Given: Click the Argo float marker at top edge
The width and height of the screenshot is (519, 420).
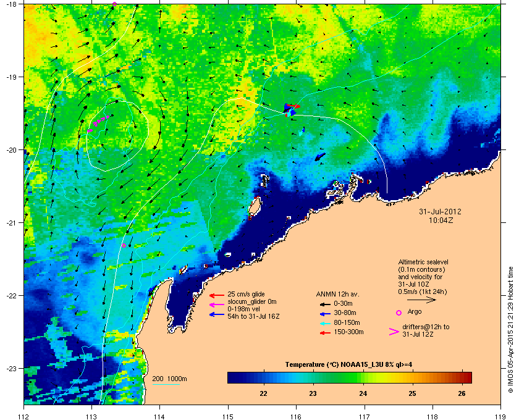Looking at the screenshot, I should [x=114, y=4].
